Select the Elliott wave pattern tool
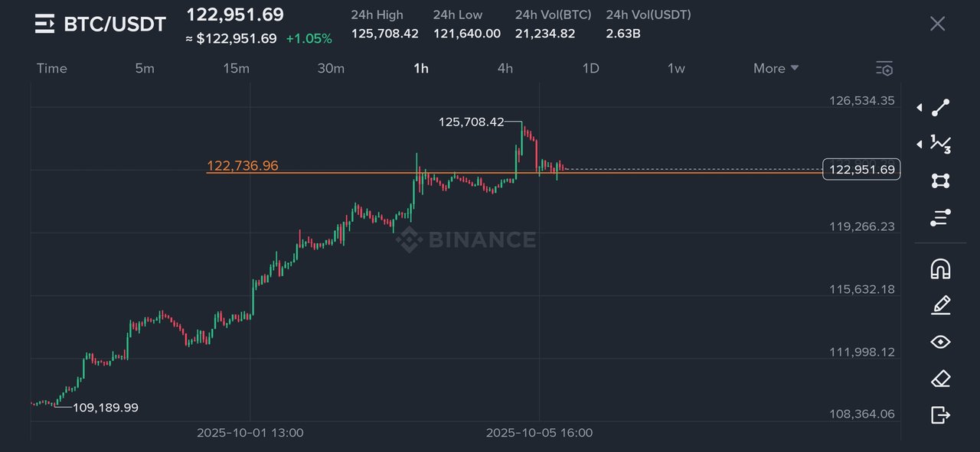Viewport: 980px width, 452px height. pos(941,143)
